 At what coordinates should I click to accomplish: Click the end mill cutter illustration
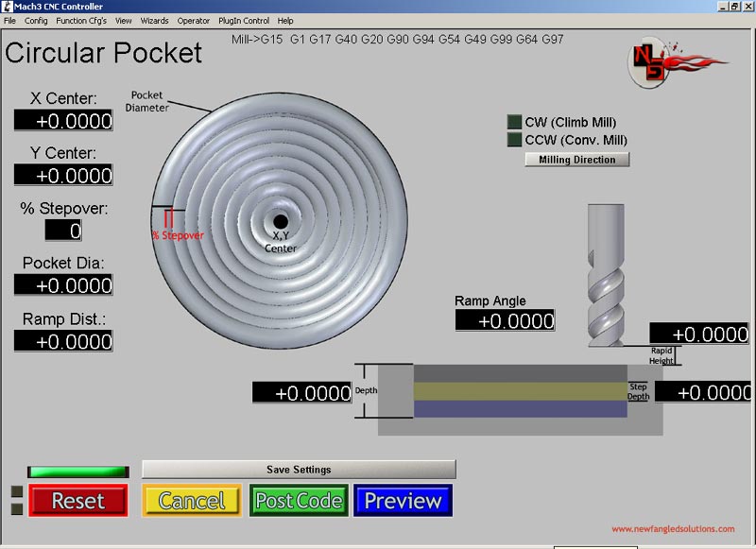(x=606, y=275)
